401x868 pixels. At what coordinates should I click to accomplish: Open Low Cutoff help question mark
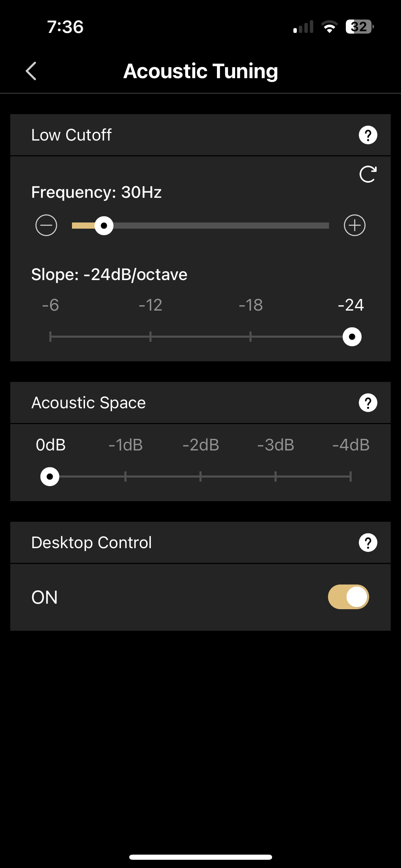click(368, 135)
